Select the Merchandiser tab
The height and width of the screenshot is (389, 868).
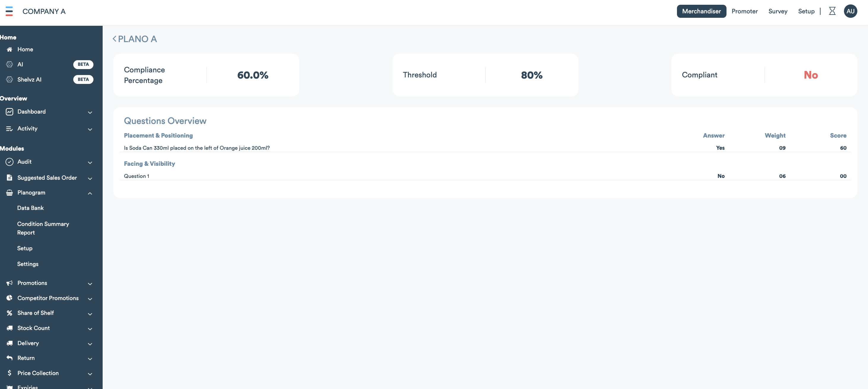click(x=701, y=11)
